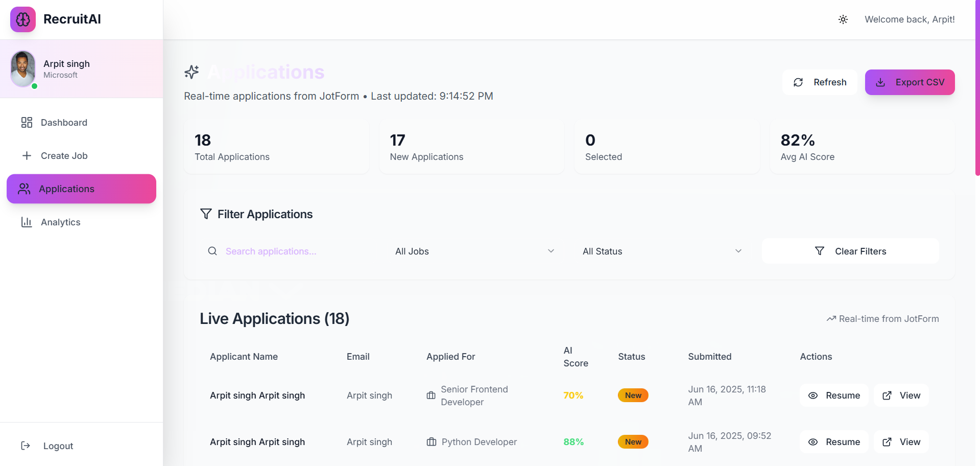The image size is (980, 466).
Task: Click the Export CSV button
Action: click(x=910, y=82)
